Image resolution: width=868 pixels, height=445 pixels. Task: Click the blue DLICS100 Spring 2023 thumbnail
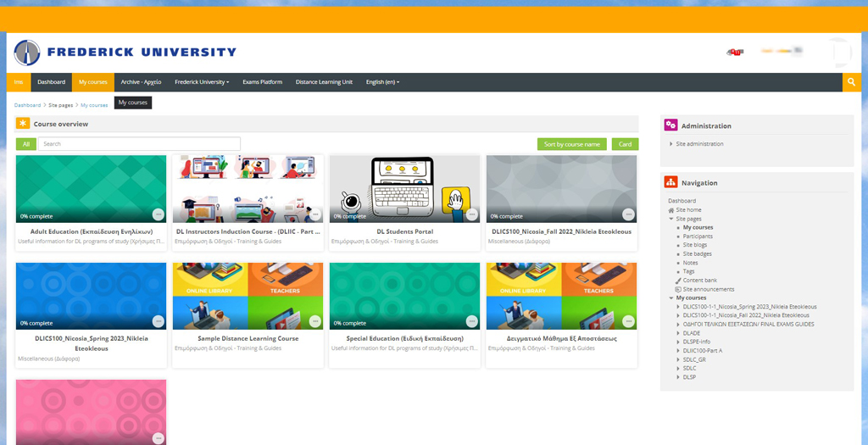(92, 296)
